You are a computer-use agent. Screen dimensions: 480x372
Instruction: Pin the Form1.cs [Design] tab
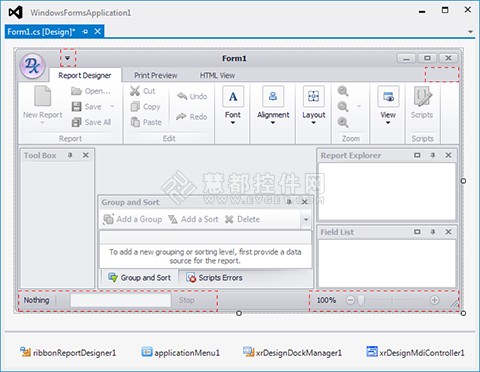coord(85,32)
